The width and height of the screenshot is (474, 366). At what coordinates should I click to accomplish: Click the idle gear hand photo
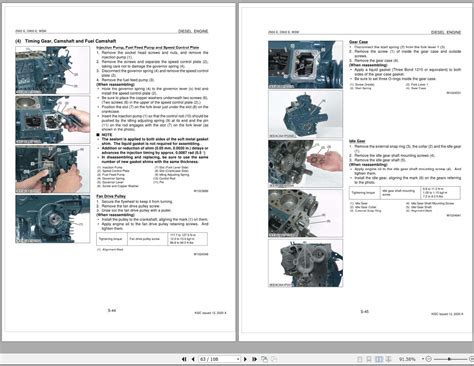(305, 163)
